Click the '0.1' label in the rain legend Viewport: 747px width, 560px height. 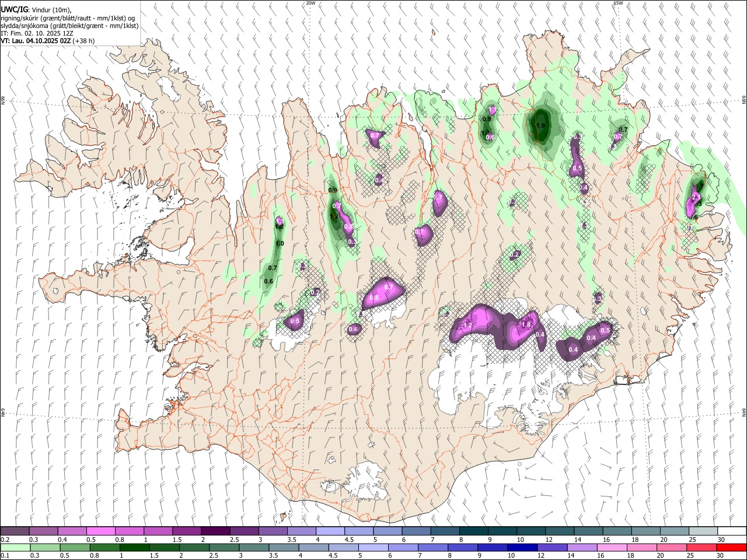5,555
